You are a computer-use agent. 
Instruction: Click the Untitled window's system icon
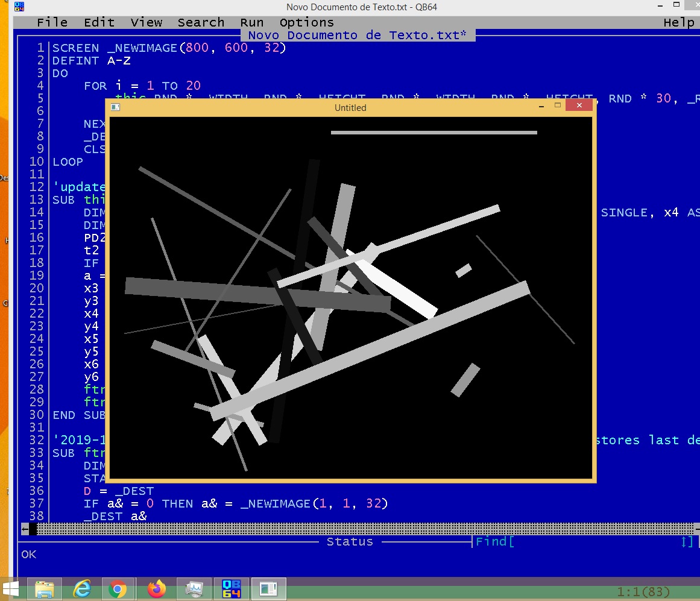click(x=116, y=107)
